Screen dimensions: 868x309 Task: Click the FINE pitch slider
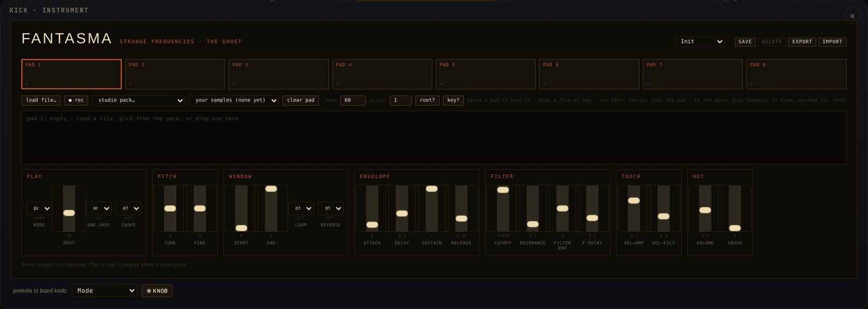pyautogui.click(x=200, y=209)
